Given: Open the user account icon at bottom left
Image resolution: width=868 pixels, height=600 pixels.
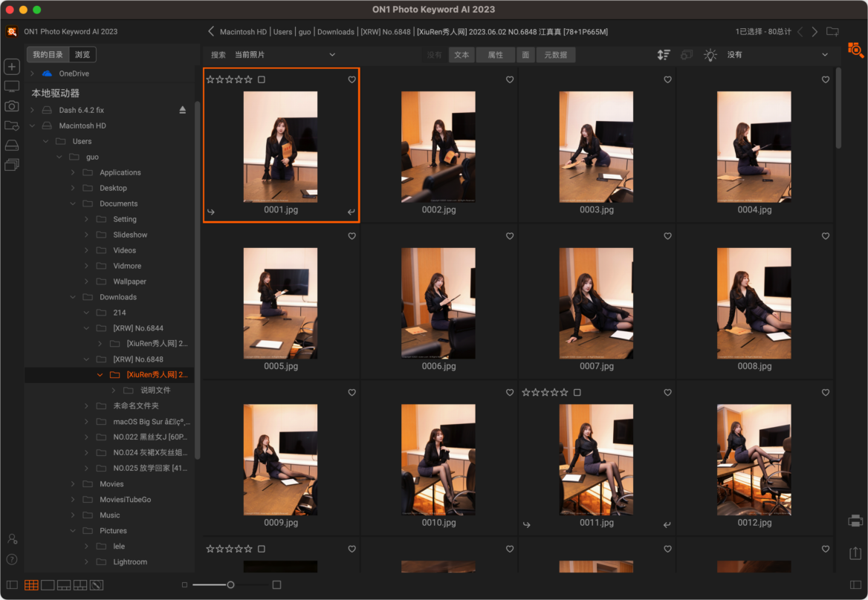Looking at the screenshot, I should pyautogui.click(x=12, y=539).
